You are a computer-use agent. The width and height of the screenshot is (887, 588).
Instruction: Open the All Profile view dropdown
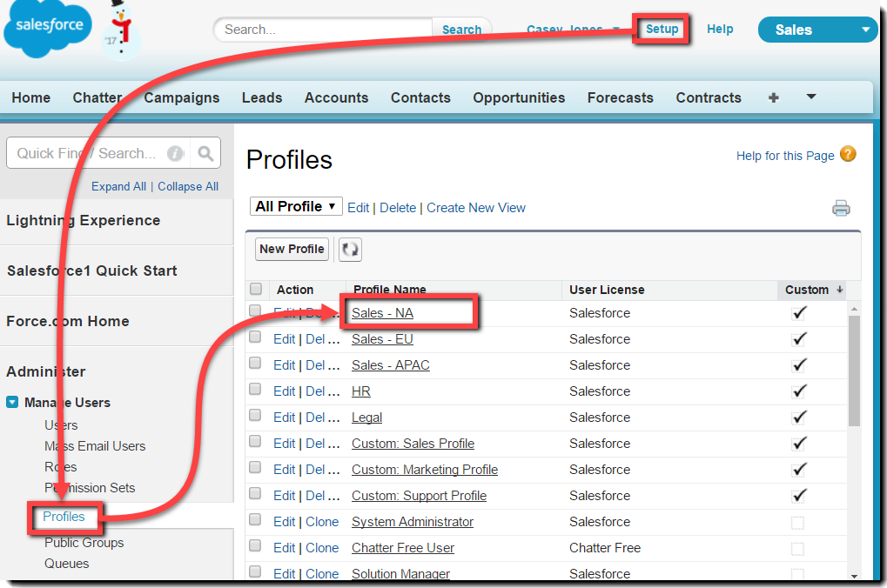coord(296,207)
